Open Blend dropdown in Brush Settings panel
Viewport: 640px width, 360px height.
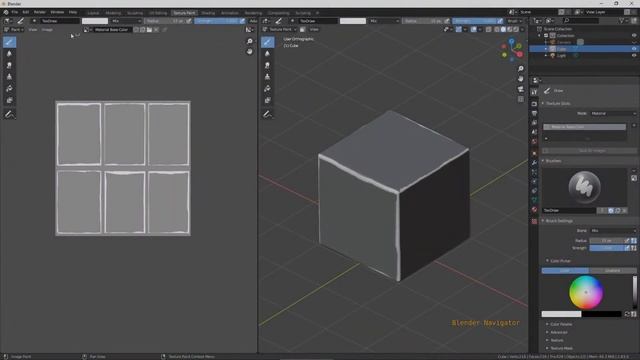click(613, 231)
